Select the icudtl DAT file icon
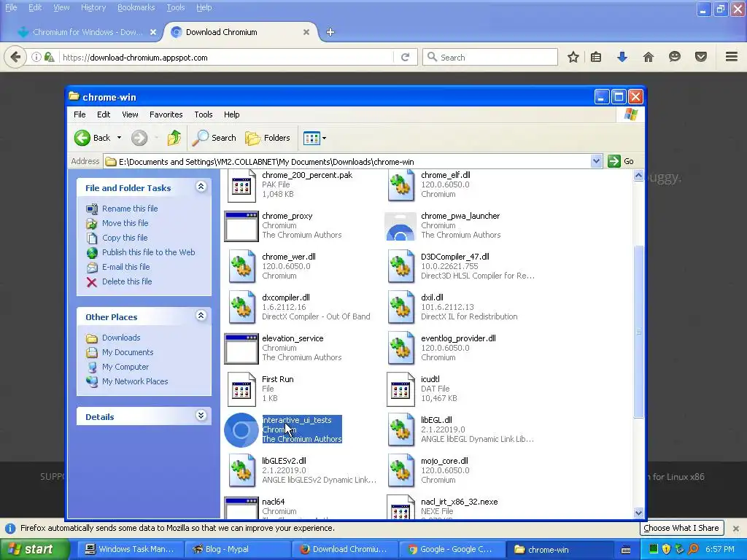This screenshot has width=747, height=560. [x=400, y=389]
